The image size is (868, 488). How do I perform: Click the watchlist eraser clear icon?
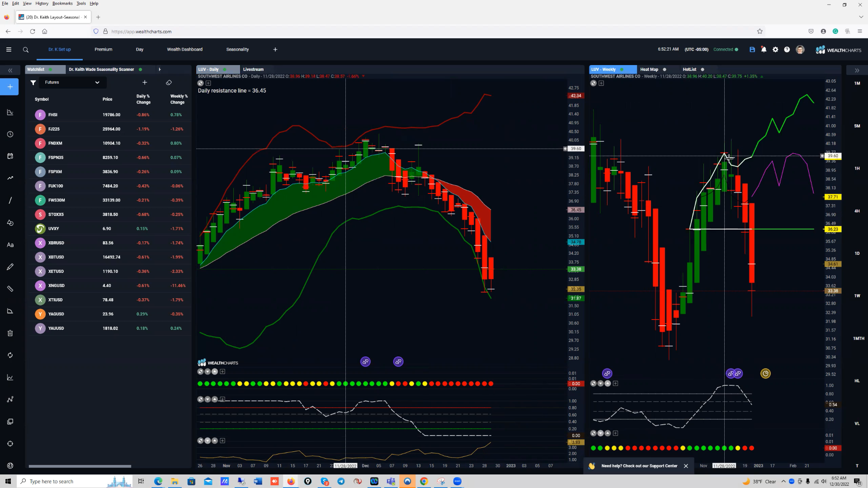(x=169, y=83)
